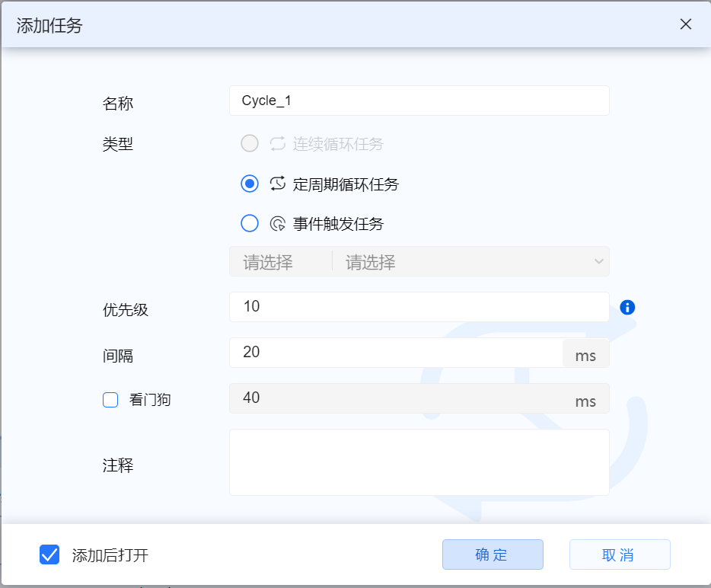Close the 添加任务 dialog with the X
The width and height of the screenshot is (711, 588).
click(x=685, y=24)
